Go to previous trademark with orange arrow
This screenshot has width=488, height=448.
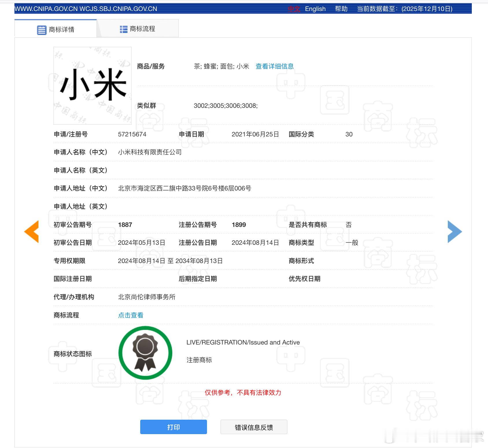[x=32, y=231]
